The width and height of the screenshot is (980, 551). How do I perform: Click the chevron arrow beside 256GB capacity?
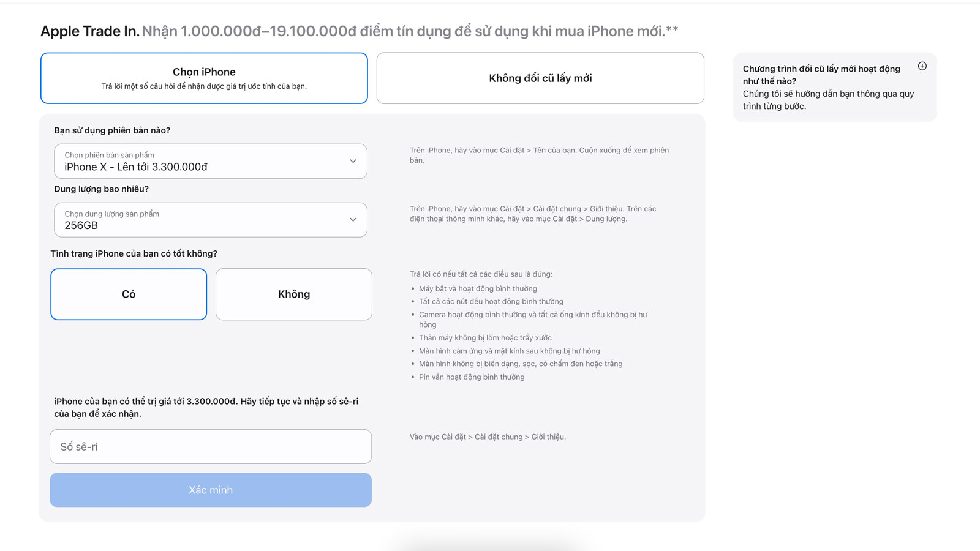point(353,220)
